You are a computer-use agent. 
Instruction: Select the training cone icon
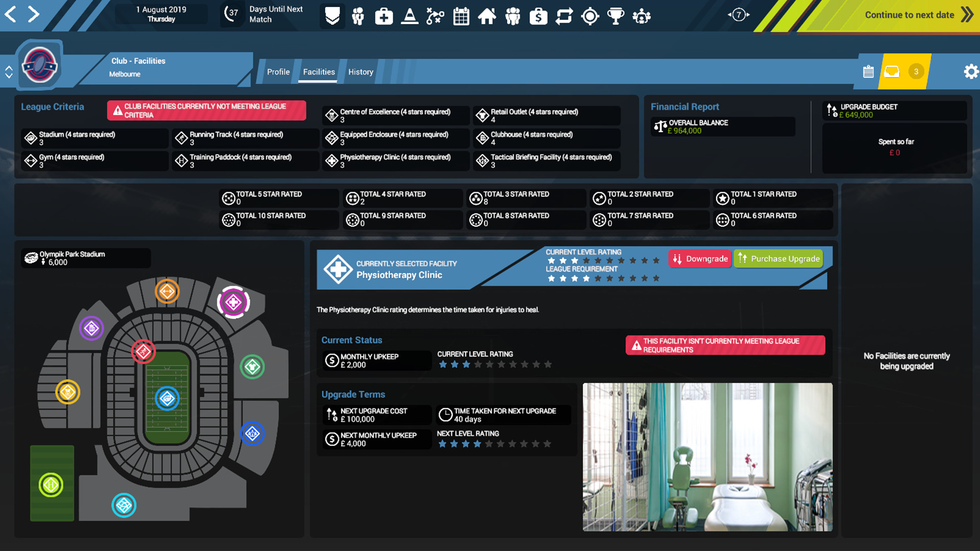pyautogui.click(x=410, y=16)
